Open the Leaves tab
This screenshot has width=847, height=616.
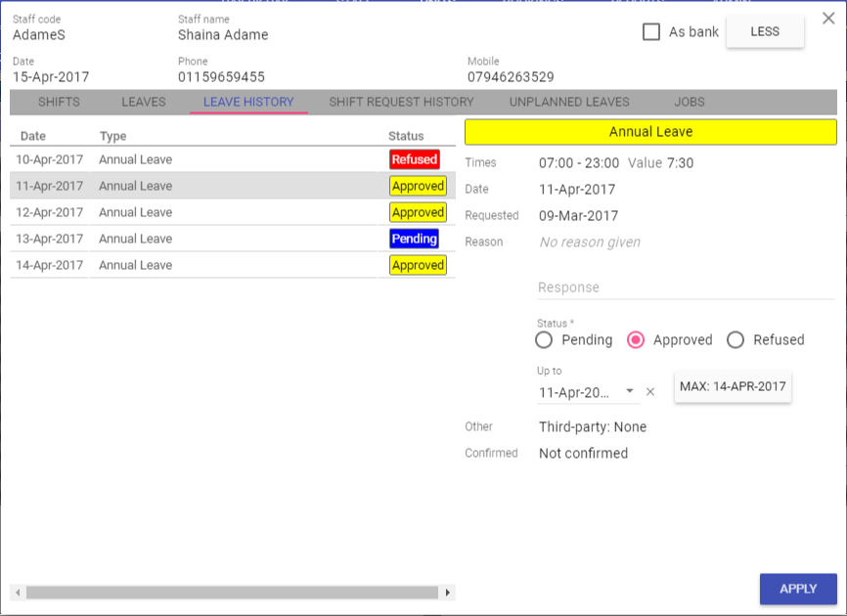click(x=144, y=102)
